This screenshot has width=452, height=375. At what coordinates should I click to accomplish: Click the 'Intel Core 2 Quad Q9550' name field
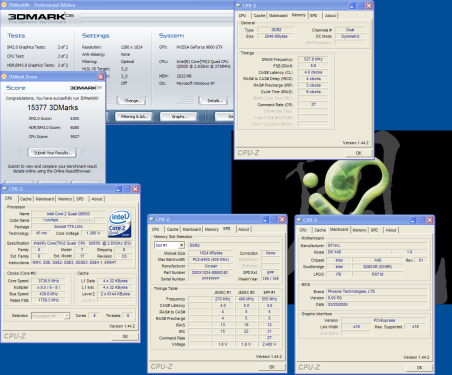[68, 214]
